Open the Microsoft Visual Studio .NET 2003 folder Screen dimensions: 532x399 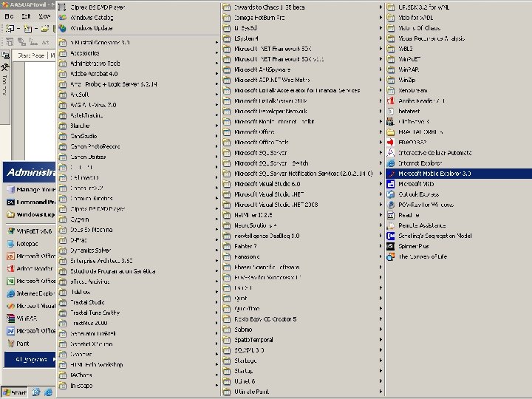click(x=303, y=205)
